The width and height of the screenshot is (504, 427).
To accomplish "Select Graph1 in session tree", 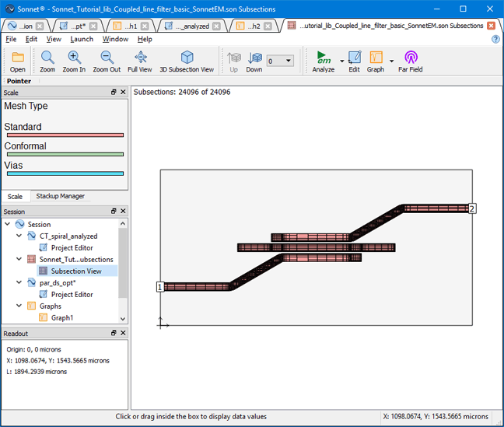I will tap(62, 317).
